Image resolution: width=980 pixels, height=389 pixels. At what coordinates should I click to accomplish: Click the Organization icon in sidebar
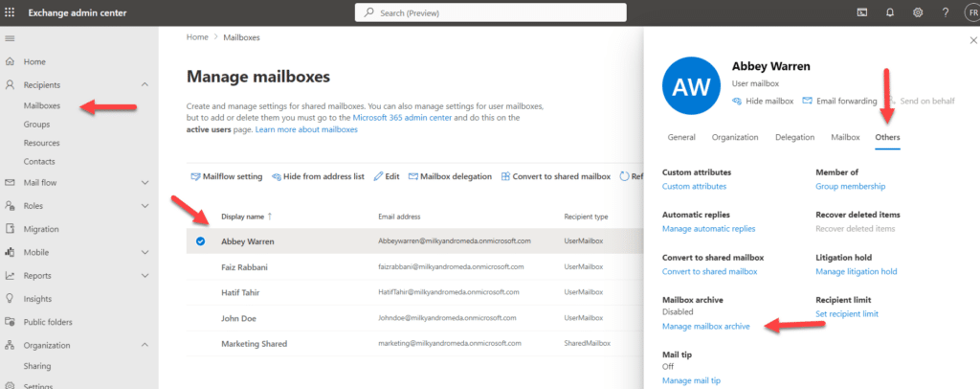(10, 345)
